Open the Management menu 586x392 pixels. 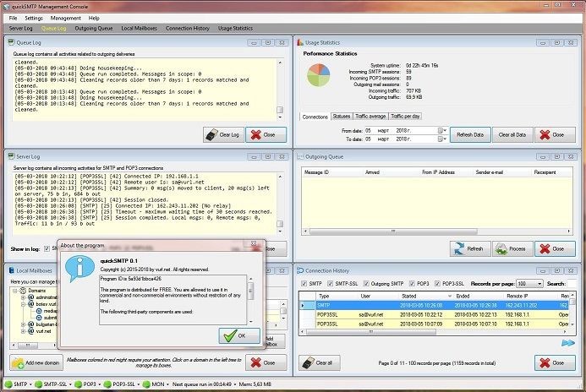65,17
